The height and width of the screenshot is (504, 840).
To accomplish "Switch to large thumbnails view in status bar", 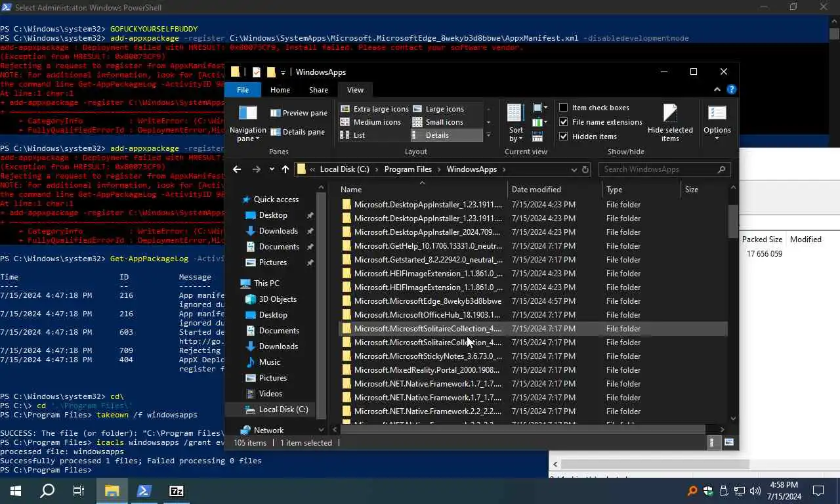I will tap(728, 443).
